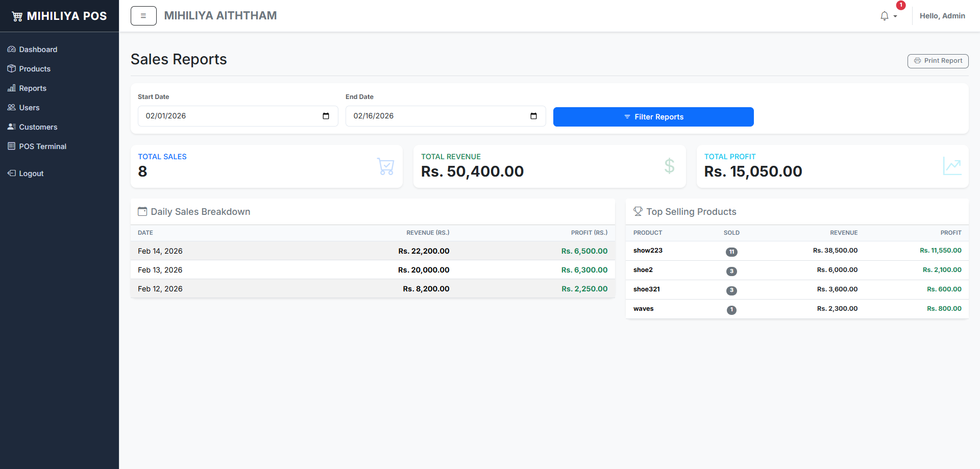Click product name show223
The width and height of the screenshot is (980, 469).
648,251
